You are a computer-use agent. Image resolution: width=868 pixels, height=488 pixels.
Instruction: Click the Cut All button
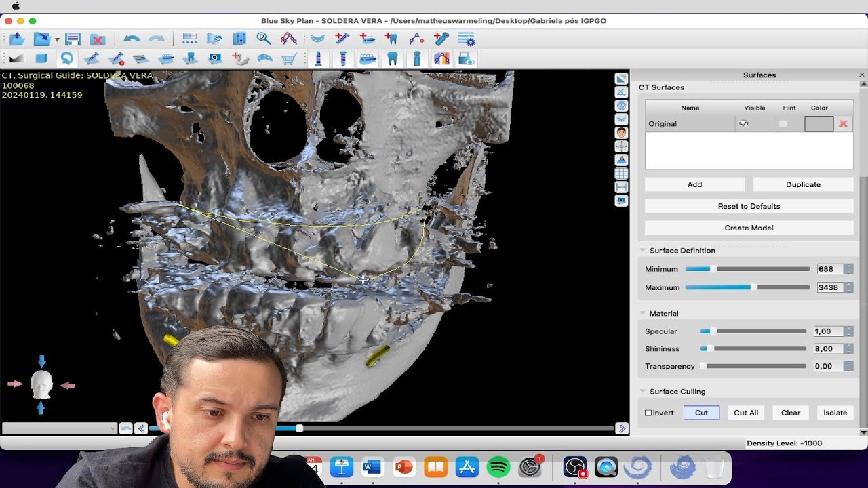coord(746,413)
